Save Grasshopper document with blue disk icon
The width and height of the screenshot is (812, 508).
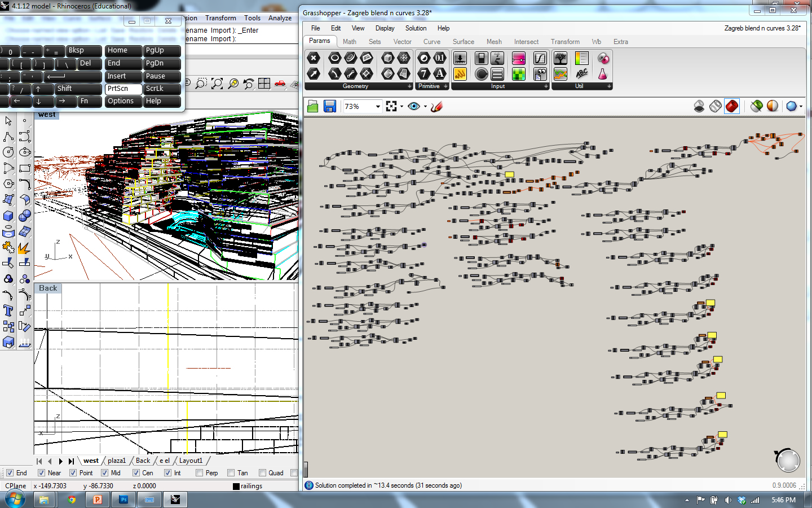[330, 106]
